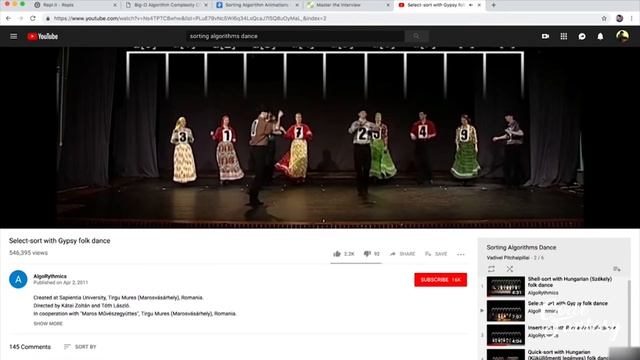Focus the YouTube search box

click(x=296, y=36)
